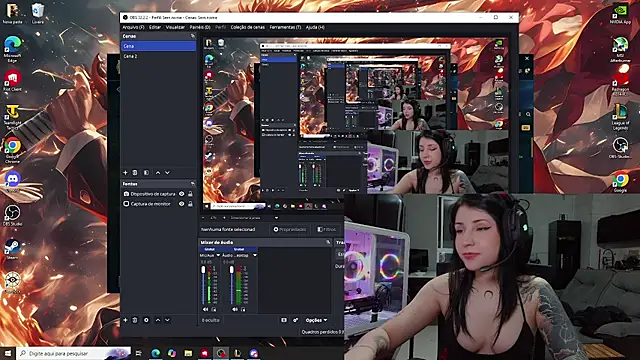Open the Windows Start menu
The width and height of the screenshot is (640, 360).
pyautogui.click(x=8, y=353)
